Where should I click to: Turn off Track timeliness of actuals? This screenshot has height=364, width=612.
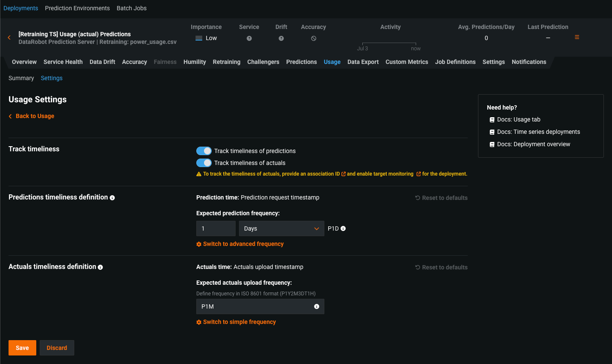(204, 163)
